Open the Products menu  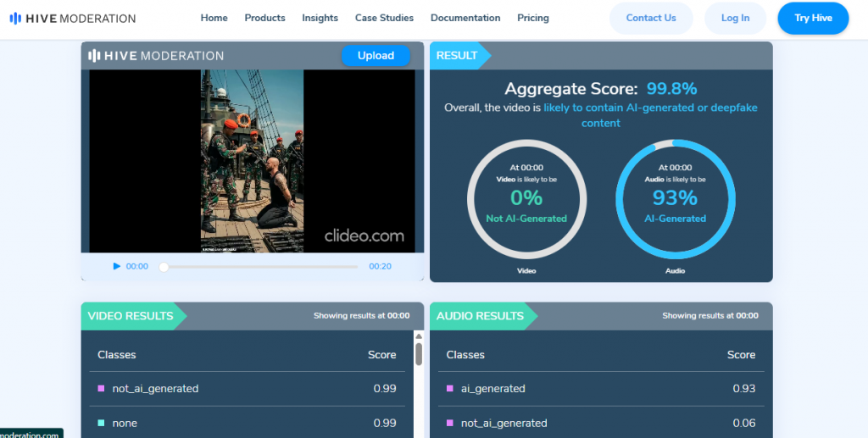click(x=264, y=18)
